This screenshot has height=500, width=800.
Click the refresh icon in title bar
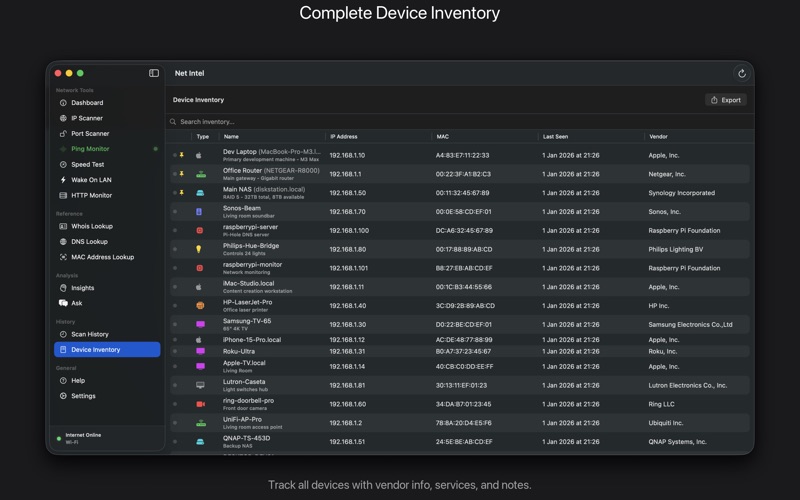(x=742, y=73)
